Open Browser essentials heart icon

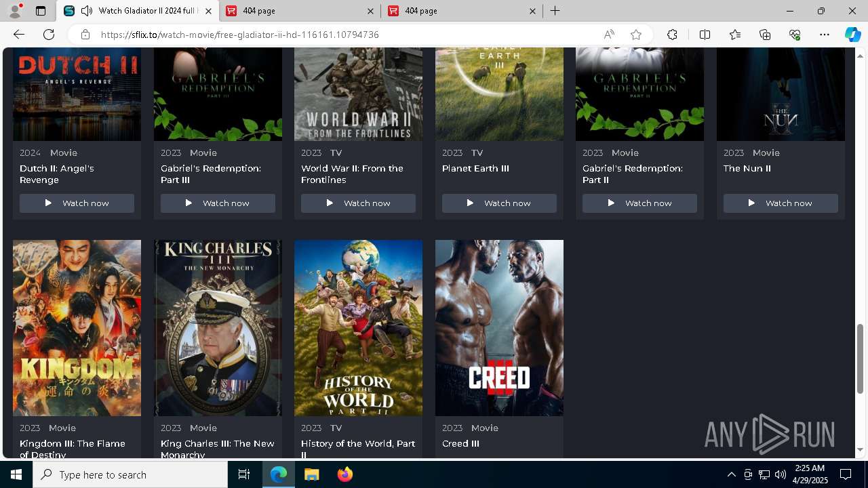click(x=795, y=35)
